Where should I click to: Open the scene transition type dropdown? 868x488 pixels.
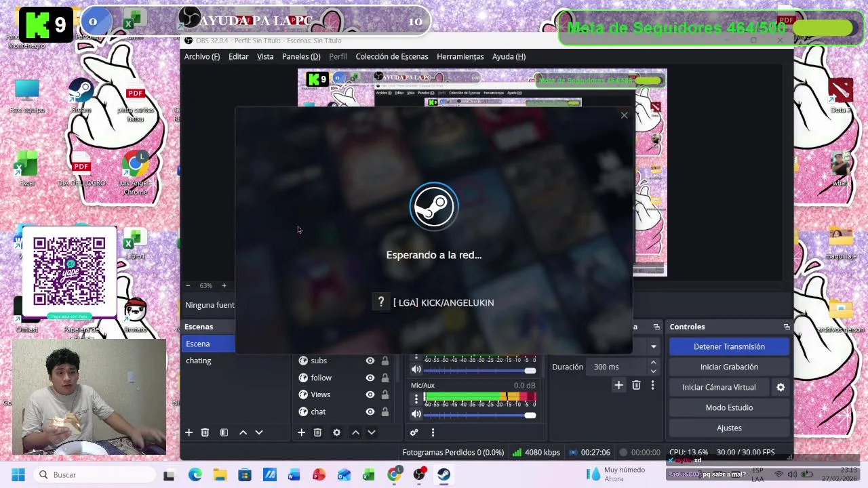[654, 346]
